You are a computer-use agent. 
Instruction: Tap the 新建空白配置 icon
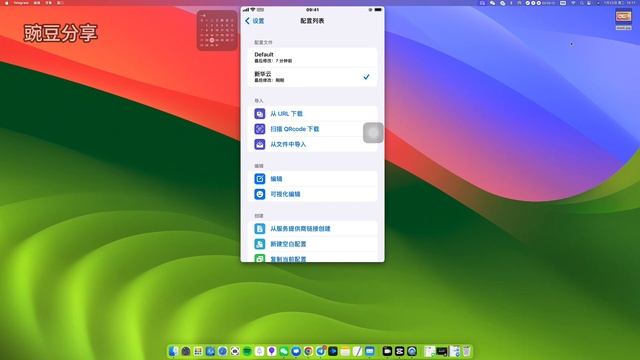click(260, 244)
